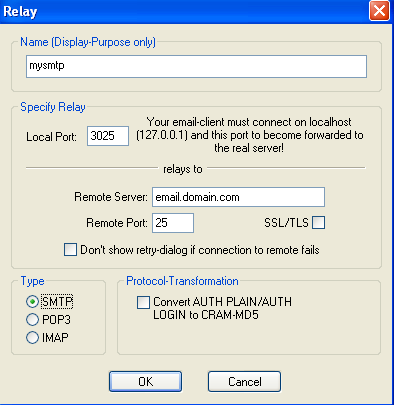Tick Don't show retry-dialog checkbox
This screenshot has width=394, height=405.
pyautogui.click(x=70, y=250)
